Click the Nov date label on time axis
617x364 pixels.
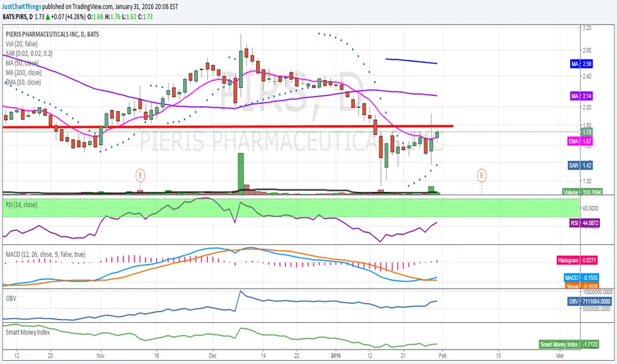coord(101,356)
